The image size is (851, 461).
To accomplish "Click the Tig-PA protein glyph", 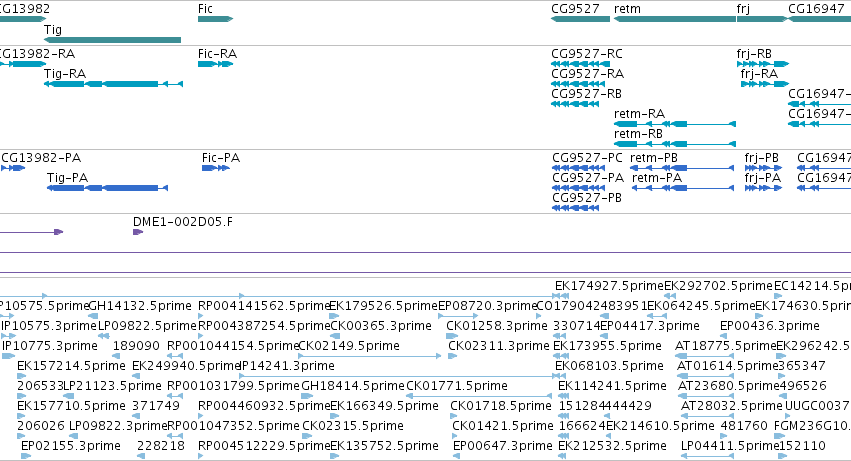I will click(107, 188).
